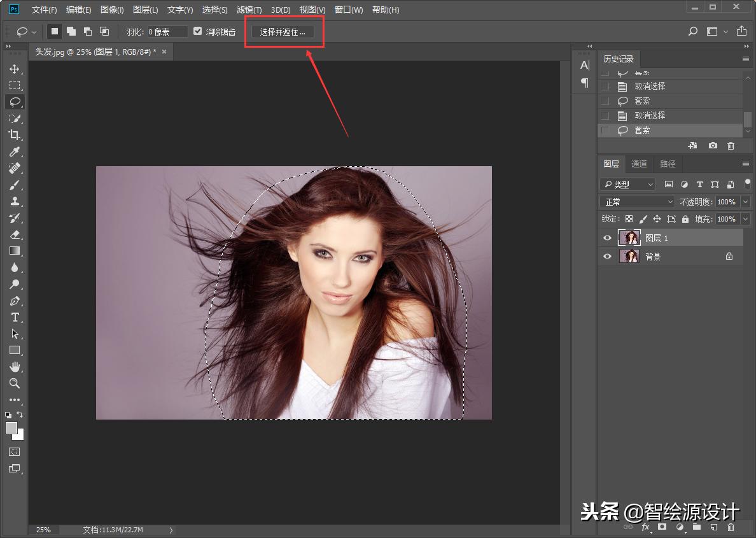
Task: Click the 选择并遮住 button
Action: coord(283,32)
